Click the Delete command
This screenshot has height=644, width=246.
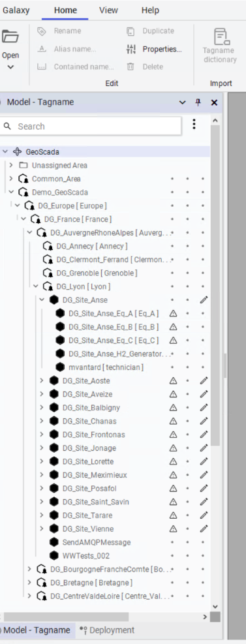145,67
